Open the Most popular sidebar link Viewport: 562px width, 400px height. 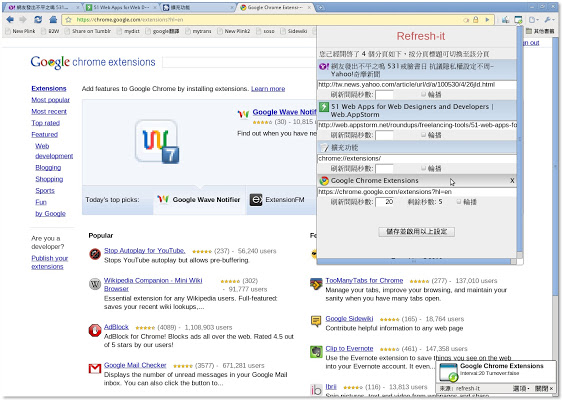[x=51, y=100]
